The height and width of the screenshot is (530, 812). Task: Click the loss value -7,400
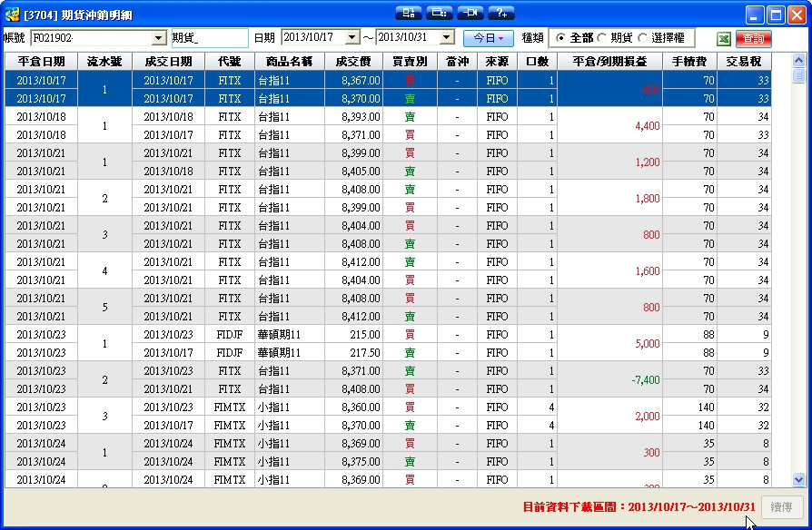646,380
